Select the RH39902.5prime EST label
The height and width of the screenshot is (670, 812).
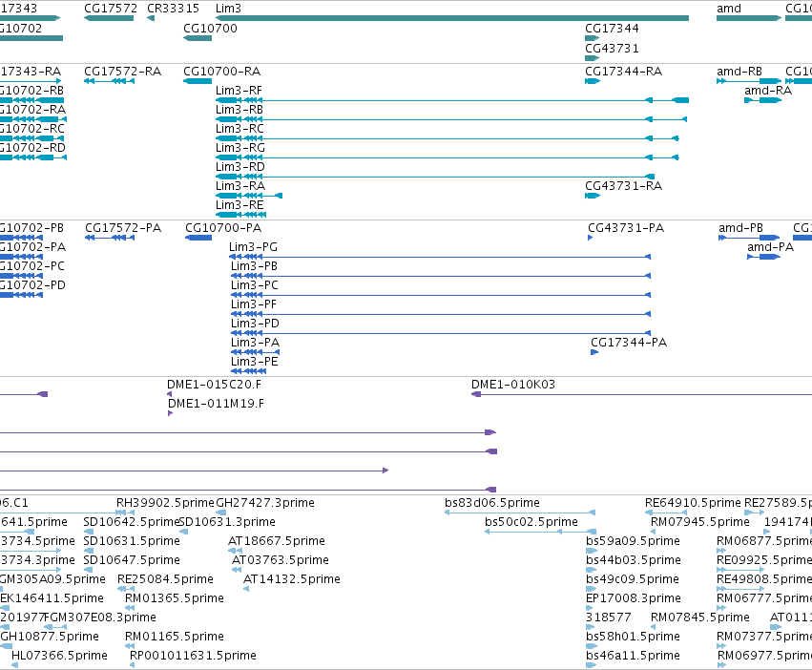coord(165,503)
